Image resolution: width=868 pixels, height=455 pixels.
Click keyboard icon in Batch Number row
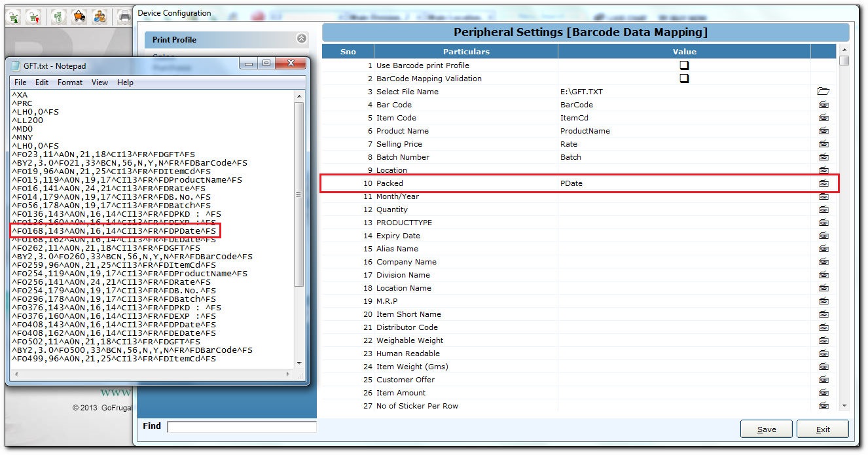(x=823, y=157)
